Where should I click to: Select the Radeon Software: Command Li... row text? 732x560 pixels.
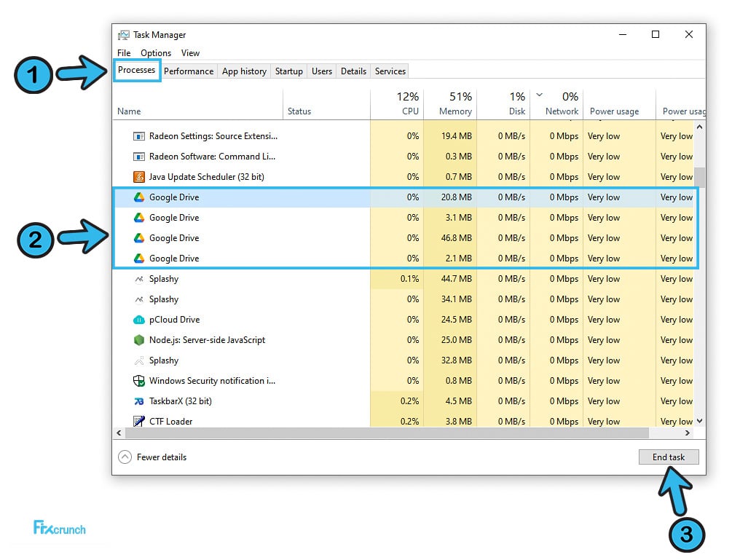(213, 157)
